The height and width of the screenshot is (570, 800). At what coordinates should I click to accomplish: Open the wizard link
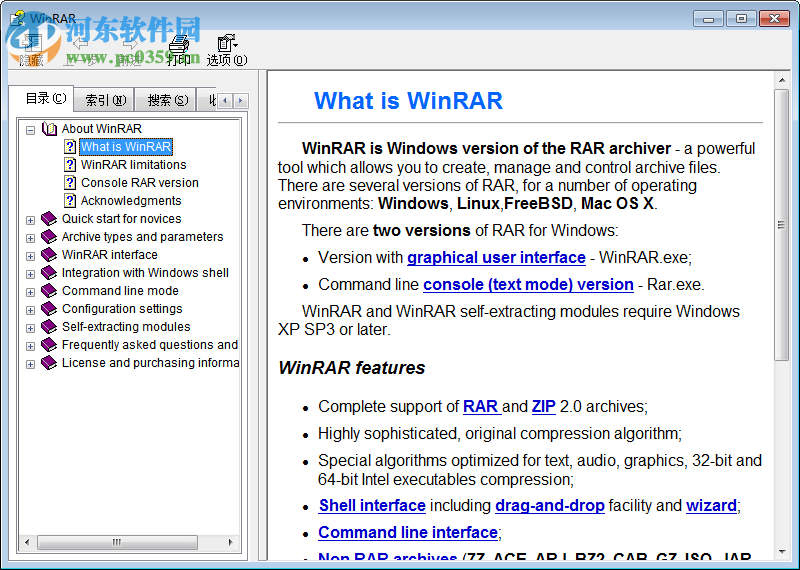[x=711, y=506]
